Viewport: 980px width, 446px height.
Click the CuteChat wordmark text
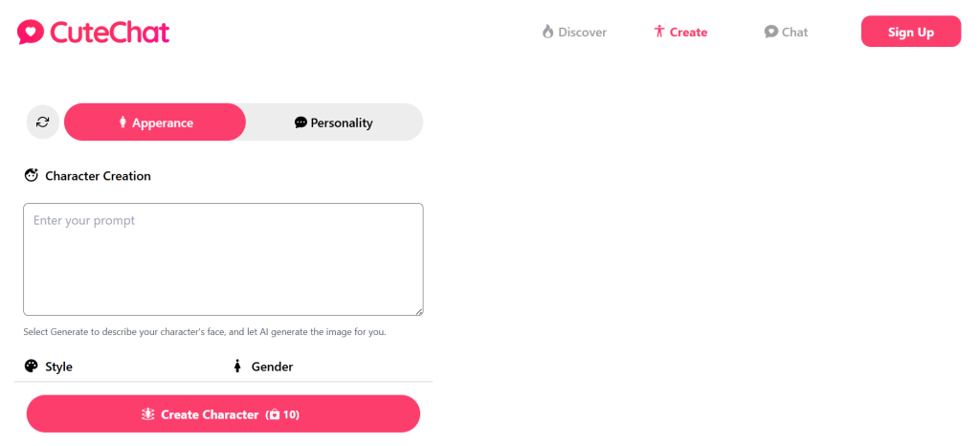coord(110,33)
